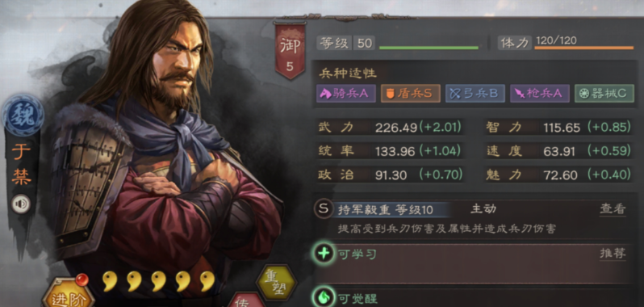Expand the 可学习 learnable skill slot
644x307 pixels.
click(x=472, y=263)
